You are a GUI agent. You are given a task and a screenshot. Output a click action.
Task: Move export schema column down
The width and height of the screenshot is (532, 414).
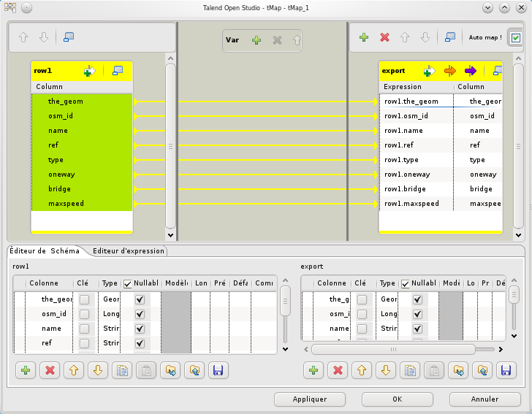[x=385, y=370]
